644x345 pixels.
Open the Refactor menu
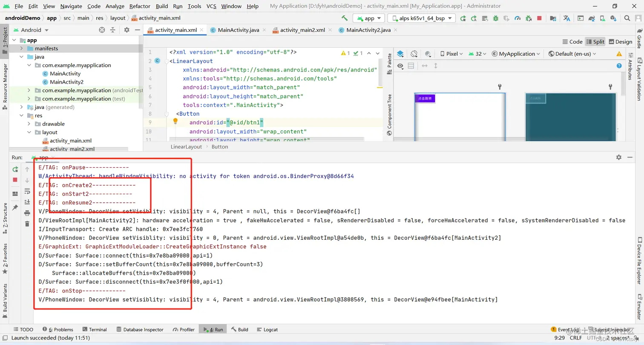[140, 6]
